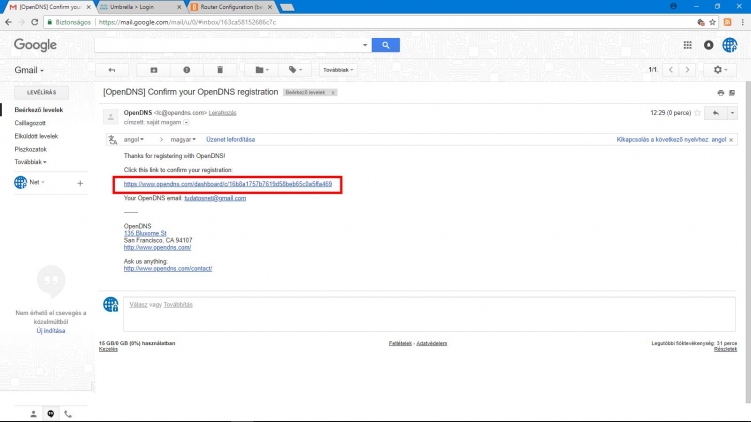Open Beérkező levelek inbox folder
The height and width of the screenshot is (422, 751).
[39, 110]
